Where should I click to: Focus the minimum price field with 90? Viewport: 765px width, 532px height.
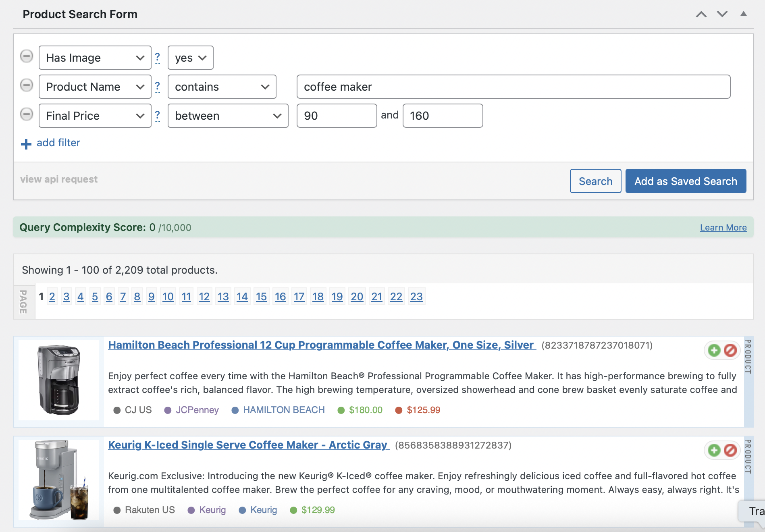pos(337,116)
